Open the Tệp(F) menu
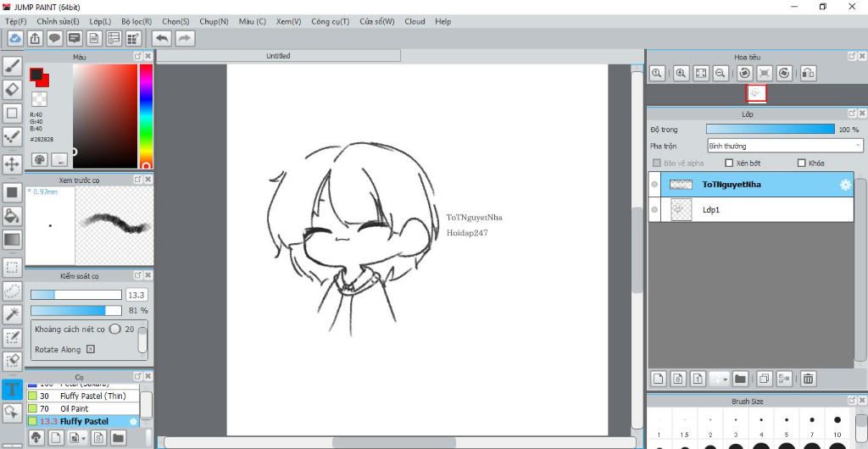Image resolution: width=868 pixels, height=449 pixels. click(15, 21)
